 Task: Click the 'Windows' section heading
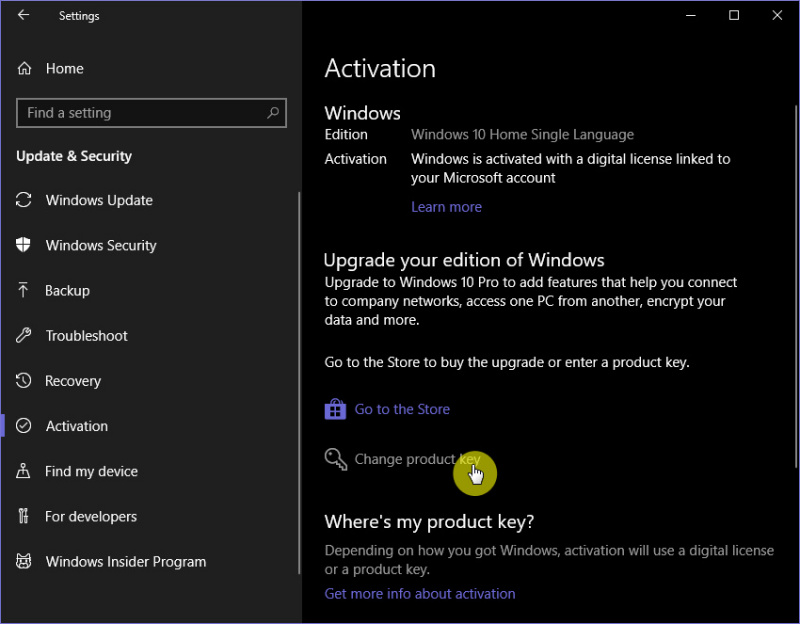(x=362, y=113)
